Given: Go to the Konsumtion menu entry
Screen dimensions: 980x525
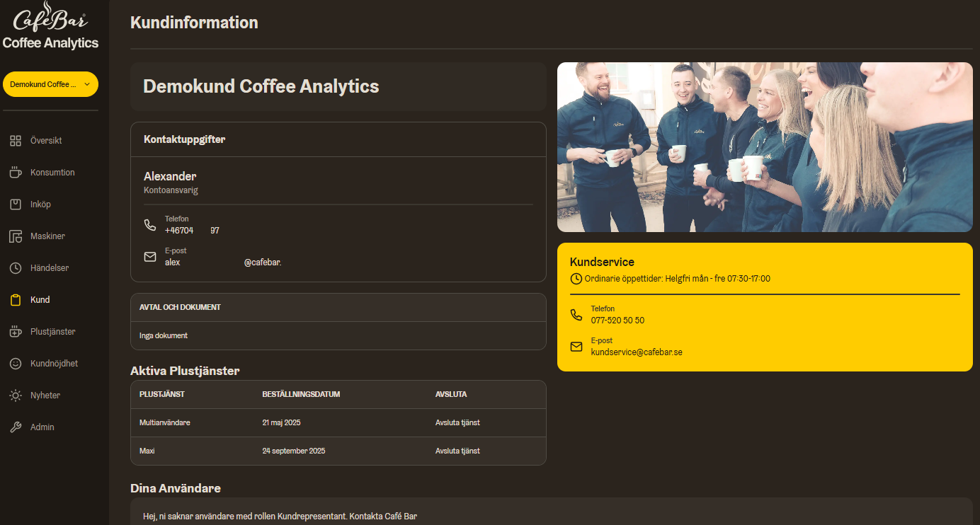Looking at the screenshot, I should tap(52, 173).
